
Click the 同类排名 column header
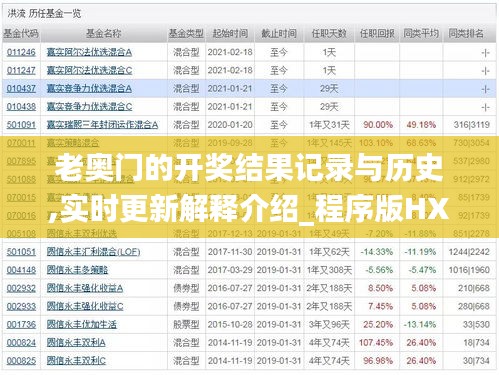click(x=466, y=33)
